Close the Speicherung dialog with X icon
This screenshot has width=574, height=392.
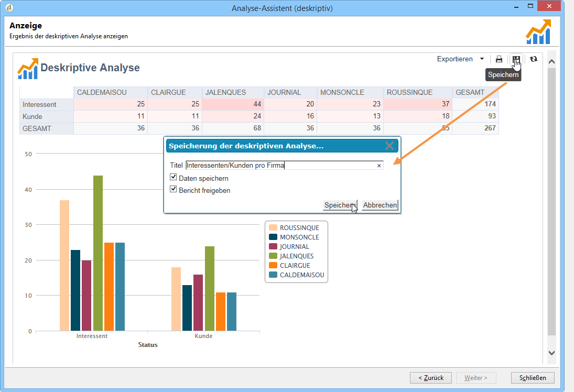click(389, 146)
